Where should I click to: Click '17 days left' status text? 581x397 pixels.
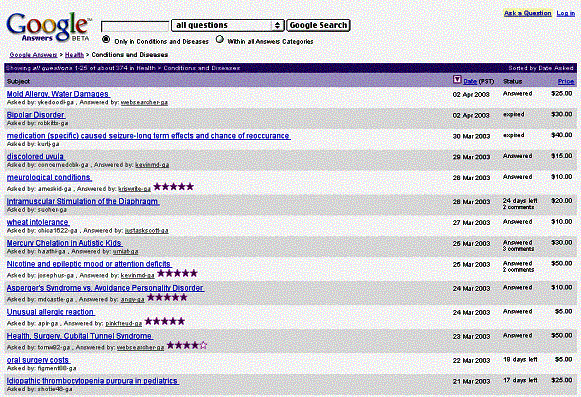[520, 380]
